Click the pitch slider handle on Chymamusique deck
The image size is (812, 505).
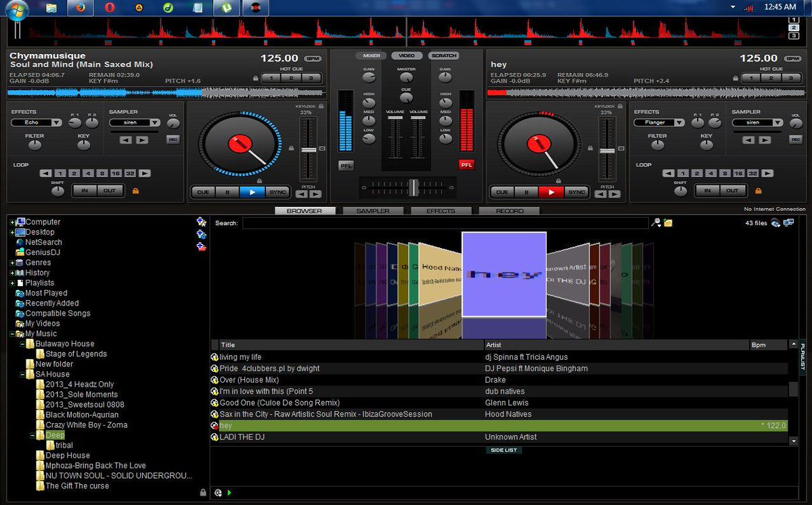(309, 149)
